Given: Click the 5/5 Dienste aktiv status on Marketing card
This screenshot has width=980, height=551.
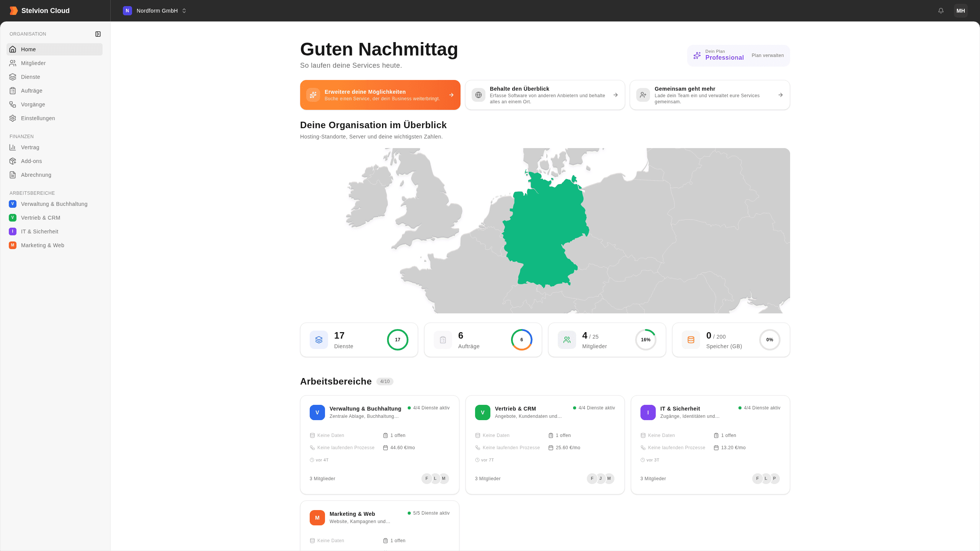Looking at the screenshot, I should pyautogui.click(x=429, y=513).
